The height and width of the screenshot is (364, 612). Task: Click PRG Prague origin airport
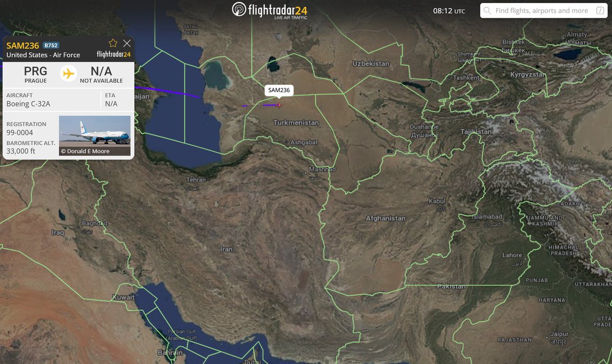pos(36,74)
